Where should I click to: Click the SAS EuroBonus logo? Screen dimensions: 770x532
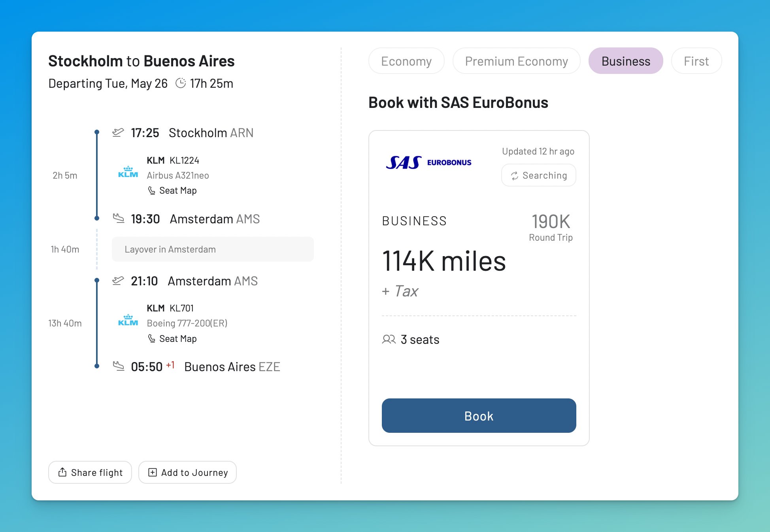tap(428, 162)
